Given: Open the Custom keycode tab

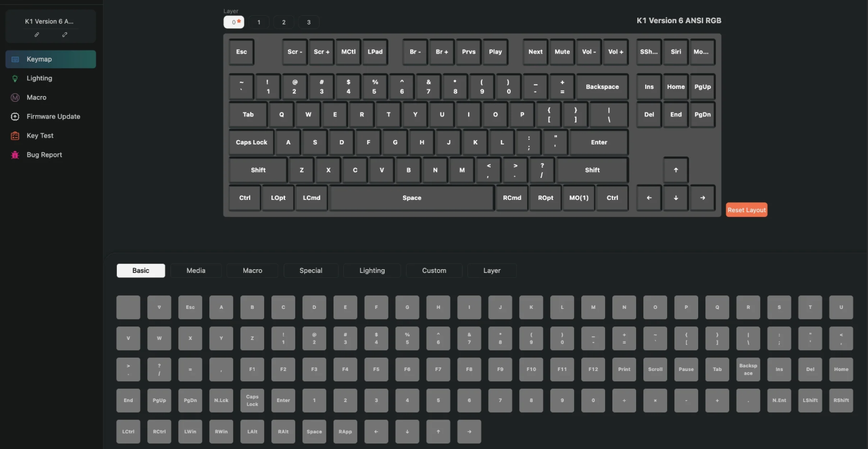Looking at the screenshot, I should click(434, 270).
